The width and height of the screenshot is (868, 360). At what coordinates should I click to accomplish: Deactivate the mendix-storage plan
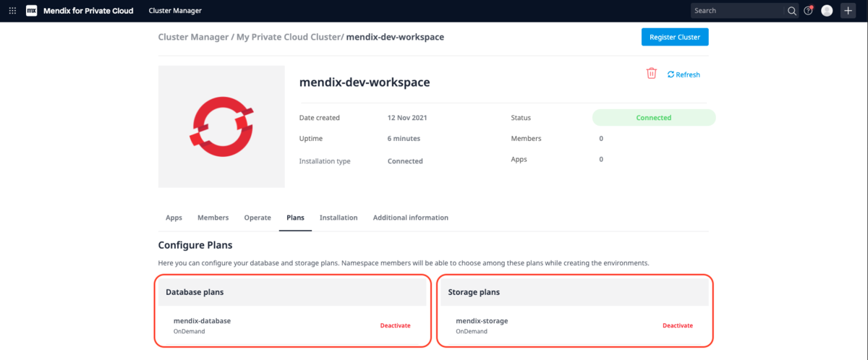pos(678,325)
